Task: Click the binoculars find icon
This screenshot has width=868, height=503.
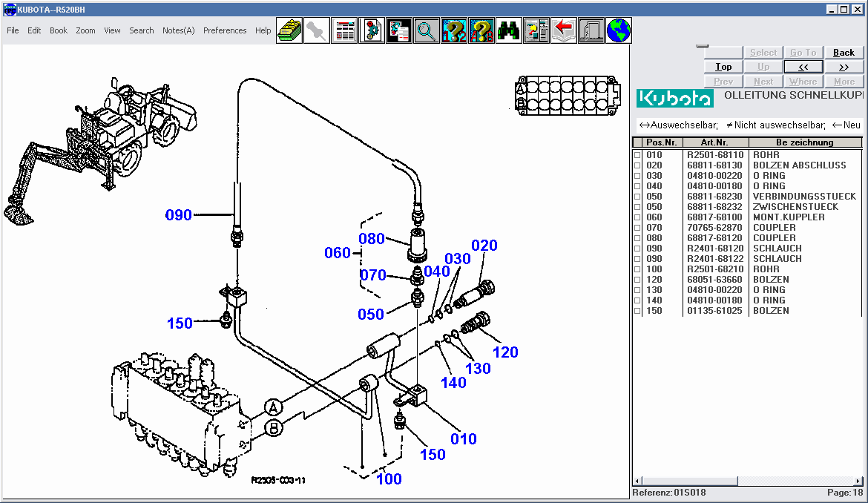Action: point(508,30)
